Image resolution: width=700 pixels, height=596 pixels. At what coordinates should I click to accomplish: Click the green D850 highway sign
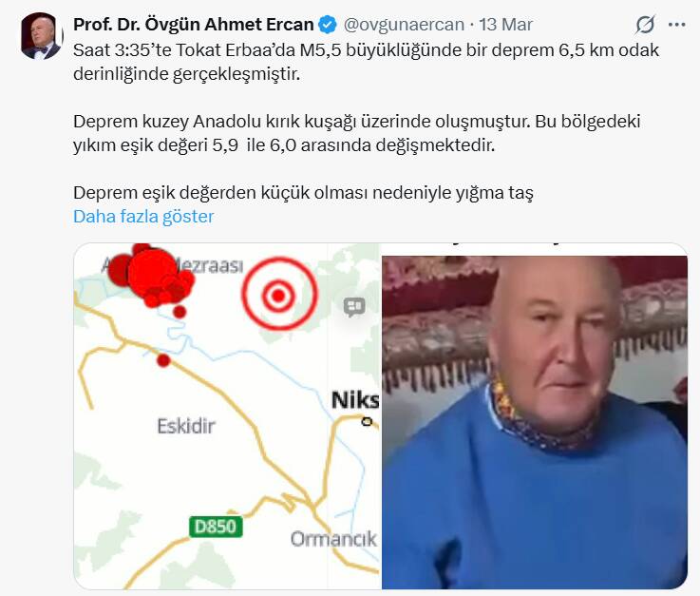tap(216, 527)
